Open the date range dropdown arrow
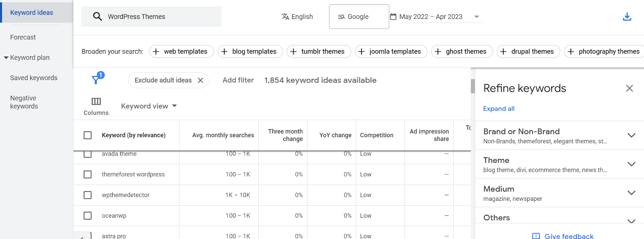The height and width of the screenshot is (239, 644). (477, 17)
